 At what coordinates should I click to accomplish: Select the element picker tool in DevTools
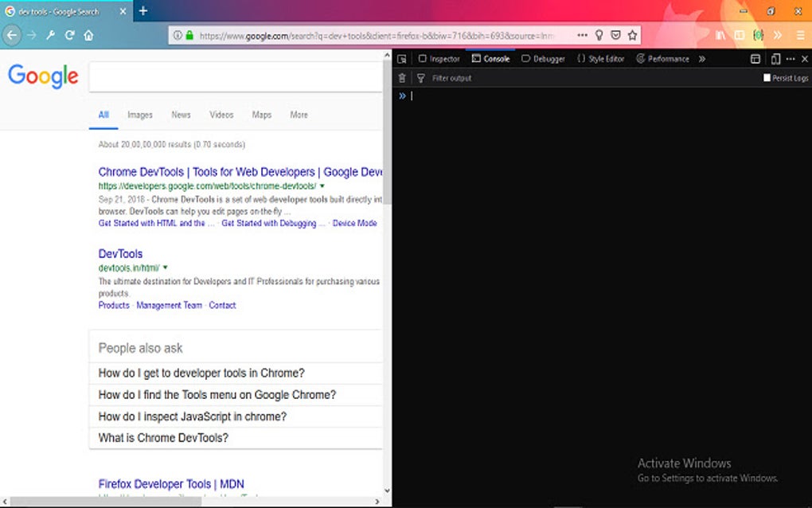[402, 58]
